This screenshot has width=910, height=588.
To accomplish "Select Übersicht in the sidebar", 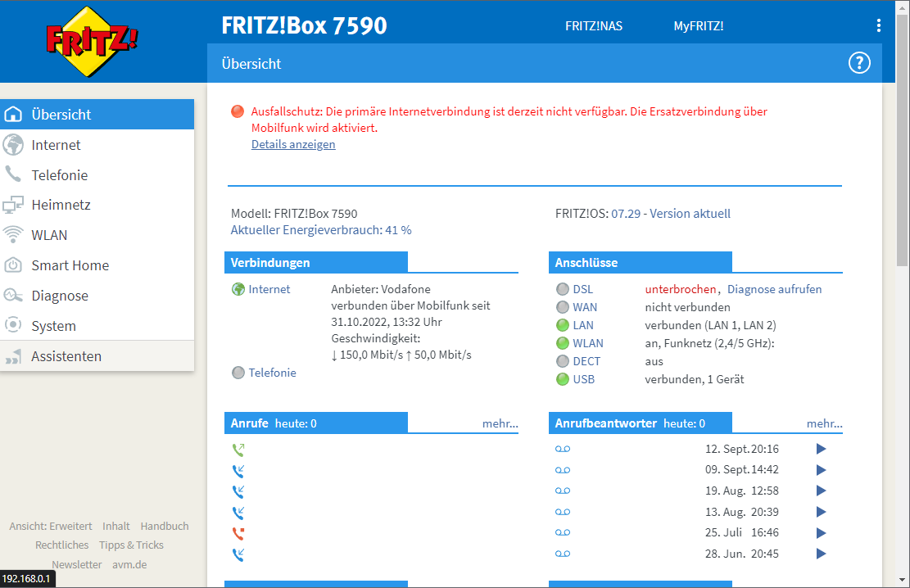I will (x=97, y=115).
